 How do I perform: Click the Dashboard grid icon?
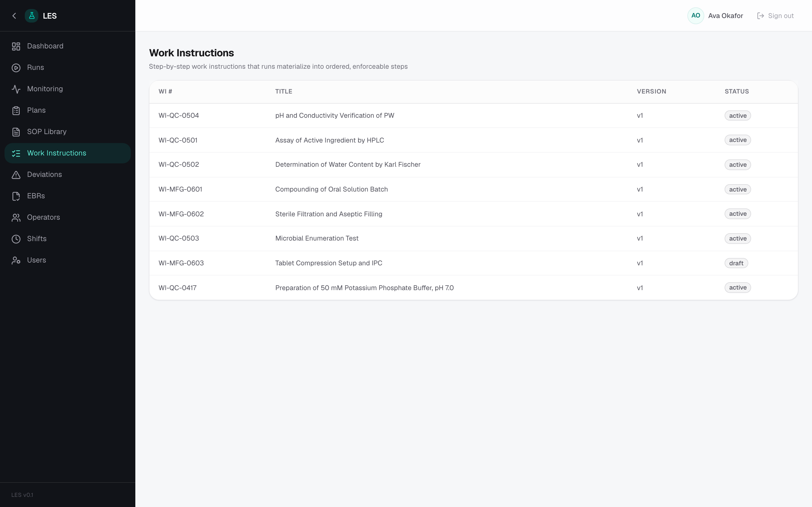pos(16,46)
